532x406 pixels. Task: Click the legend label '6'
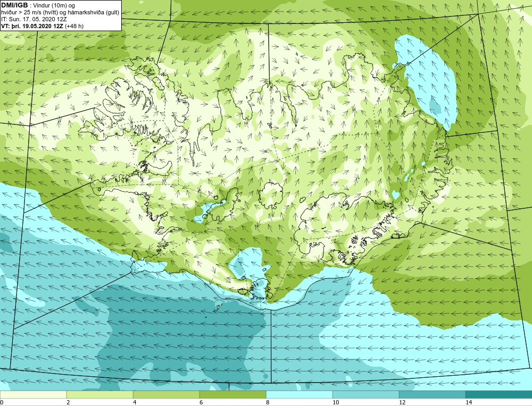click(201, 402)
